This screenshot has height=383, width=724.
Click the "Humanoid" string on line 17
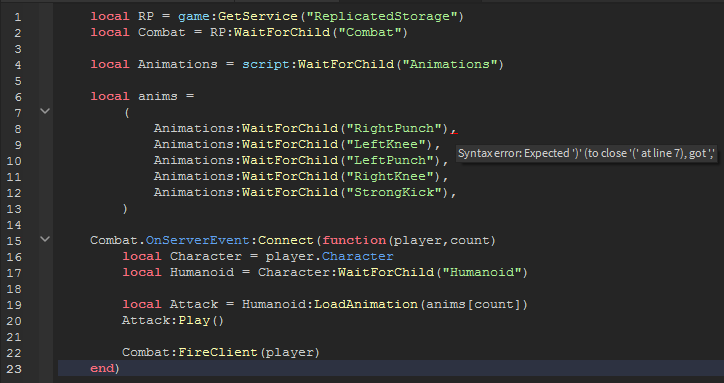482,272
